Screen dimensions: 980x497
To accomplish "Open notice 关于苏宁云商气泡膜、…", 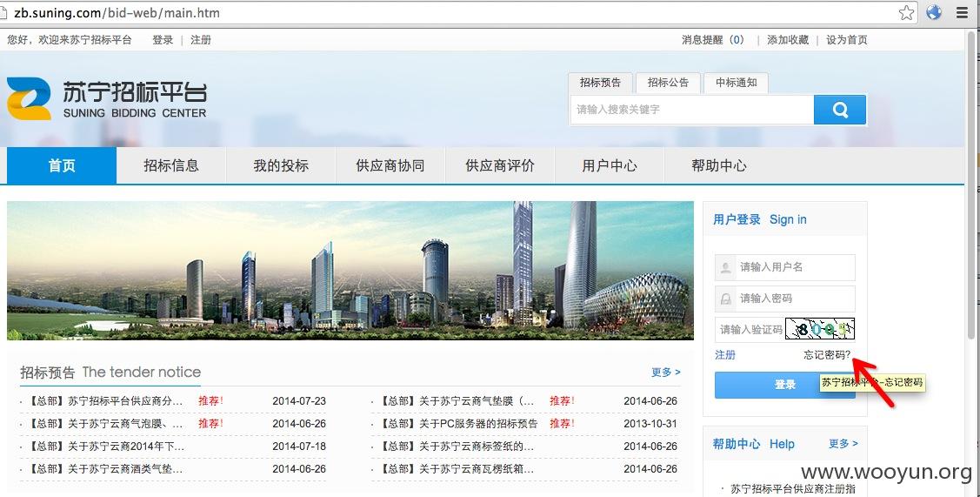I will 106,424.
